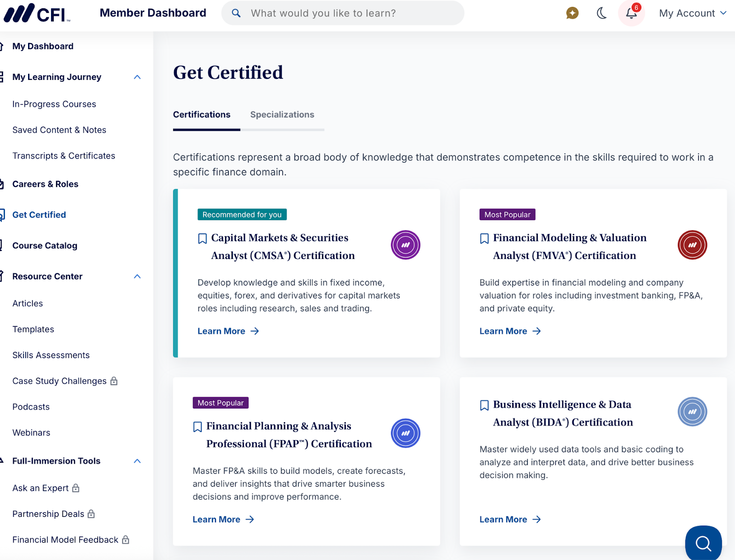Open Capital Markets & Securities Analyst title
This screenshot has width=735, height=560.
[x=283, y=246]
